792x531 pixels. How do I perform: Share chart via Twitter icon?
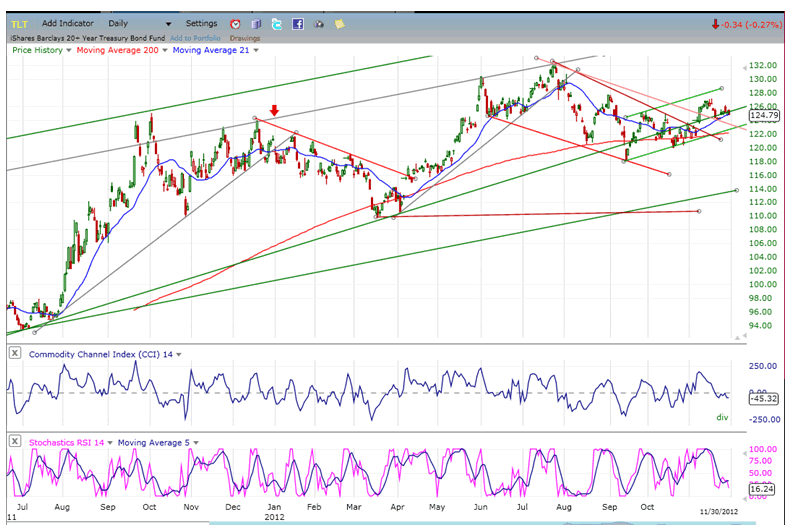click(277, 23)
